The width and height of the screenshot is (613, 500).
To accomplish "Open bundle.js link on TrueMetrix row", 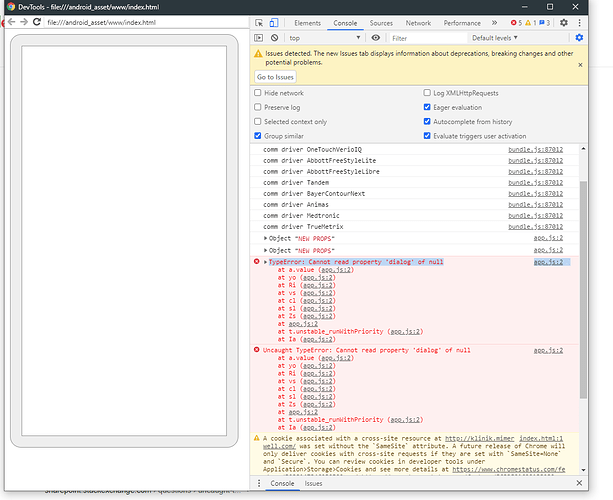I will (x=535, y=226).
